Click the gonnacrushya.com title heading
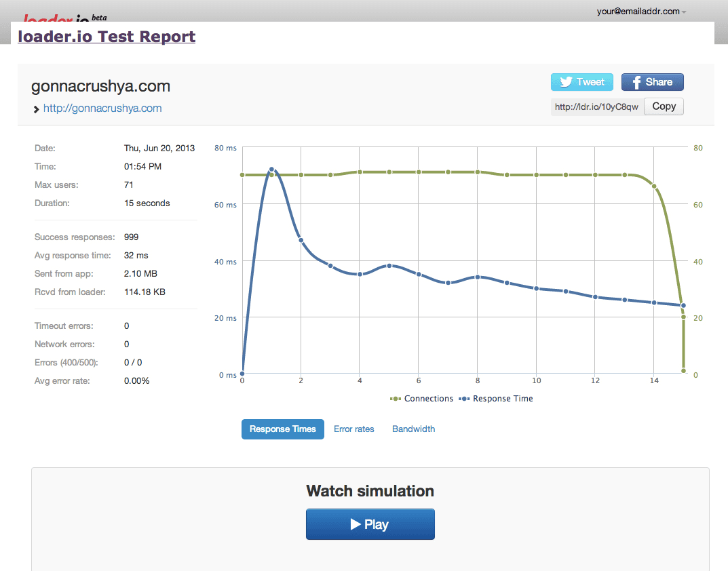Image resolution: width=728 pixels, height=571 pixels. tap(100, 86)
